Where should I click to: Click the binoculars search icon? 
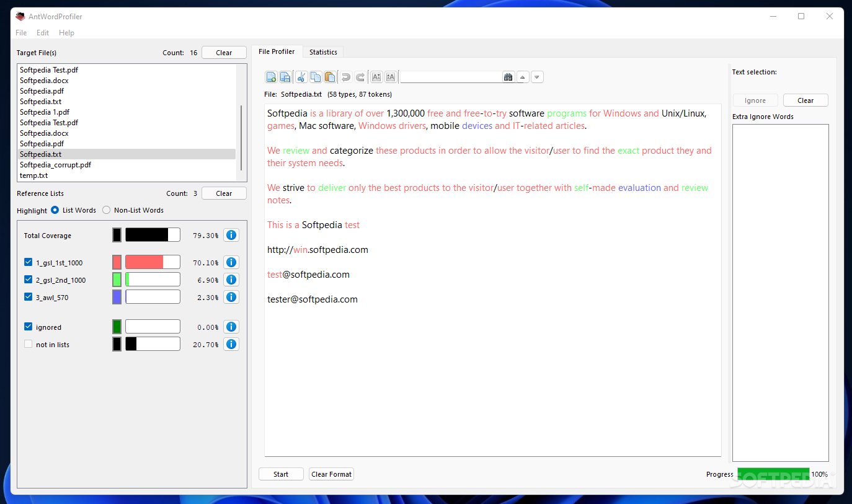coord(508,77)
